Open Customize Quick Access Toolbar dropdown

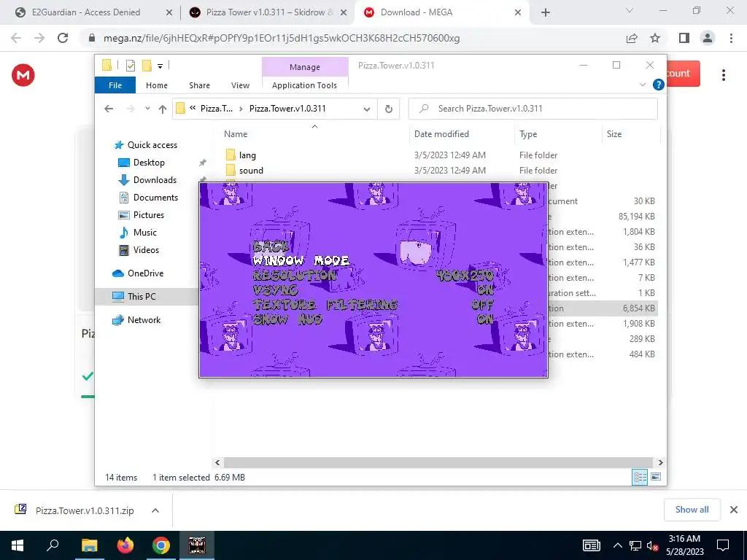(x=160, y=66)
